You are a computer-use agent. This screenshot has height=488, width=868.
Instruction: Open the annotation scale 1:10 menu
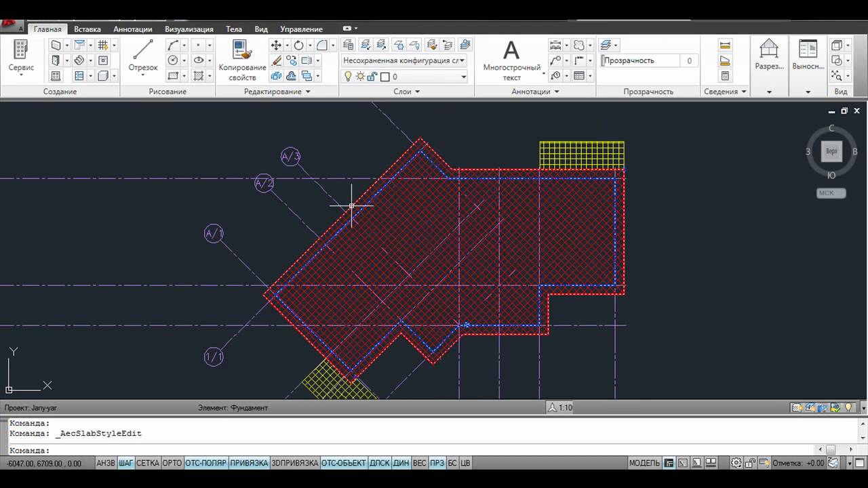[x=561, y=407]
